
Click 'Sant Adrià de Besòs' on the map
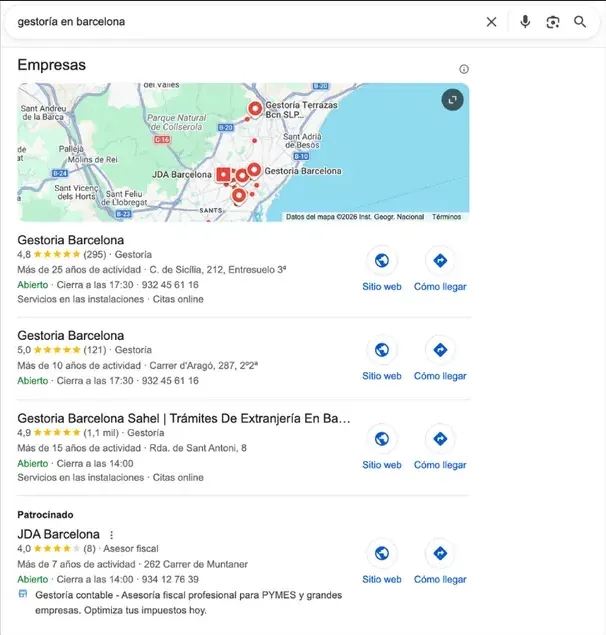(x=302, y=141)
